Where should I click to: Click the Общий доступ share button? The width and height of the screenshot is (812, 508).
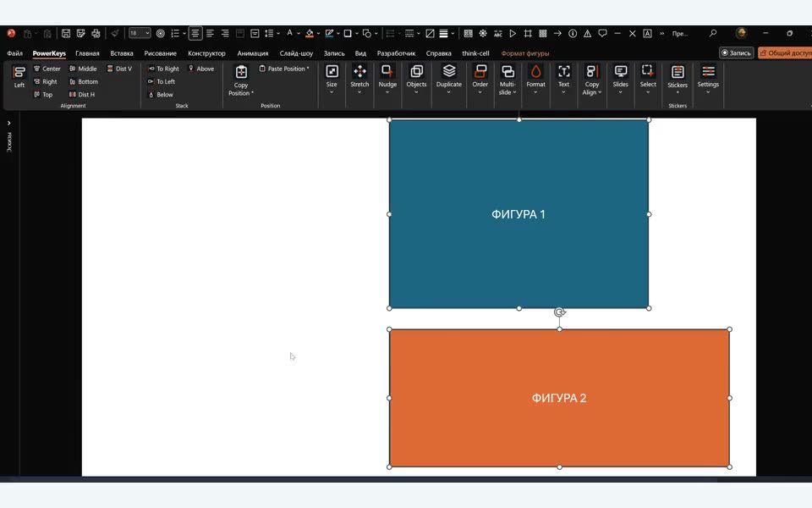click(785, 52)
